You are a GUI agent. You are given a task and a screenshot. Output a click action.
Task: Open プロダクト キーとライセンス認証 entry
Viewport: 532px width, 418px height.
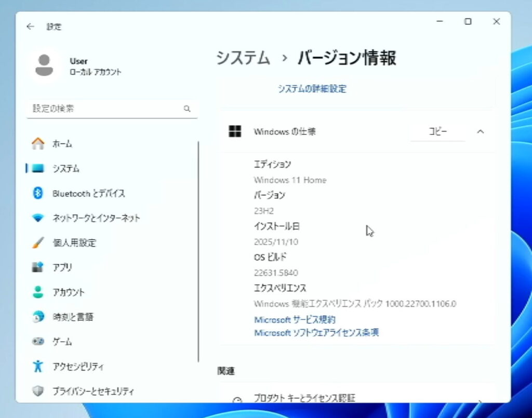(x=304, y=398)
